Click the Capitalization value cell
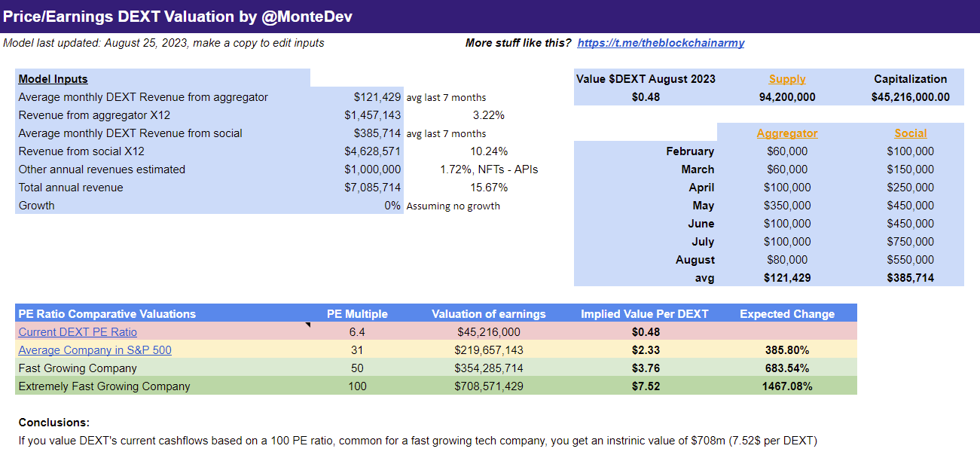980x464 pixels. pos(909,96)
